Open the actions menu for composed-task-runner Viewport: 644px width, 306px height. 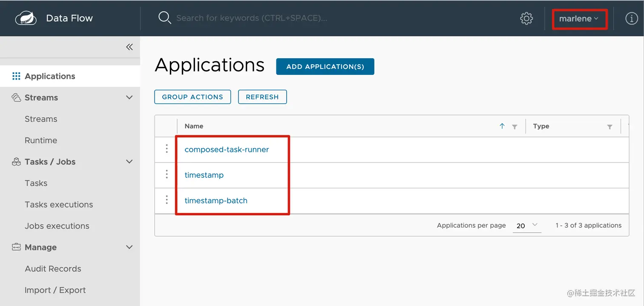coord(167,149)
